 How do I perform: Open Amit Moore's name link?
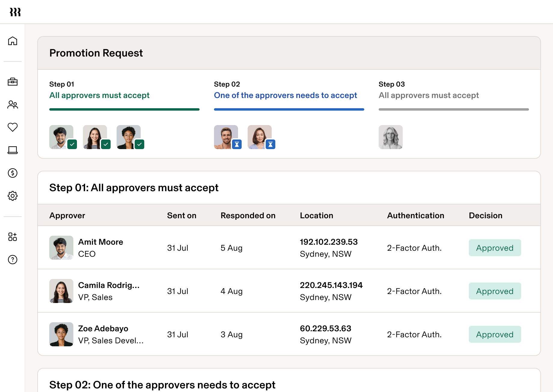tap(101, 242)
